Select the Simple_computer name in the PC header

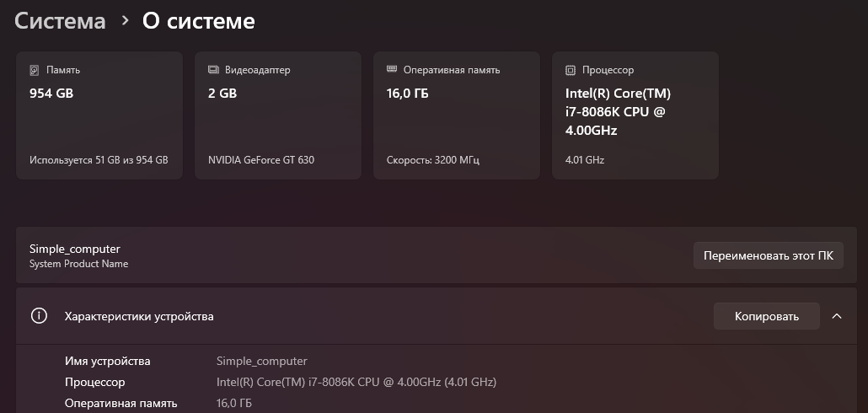(x=75, y=249)
